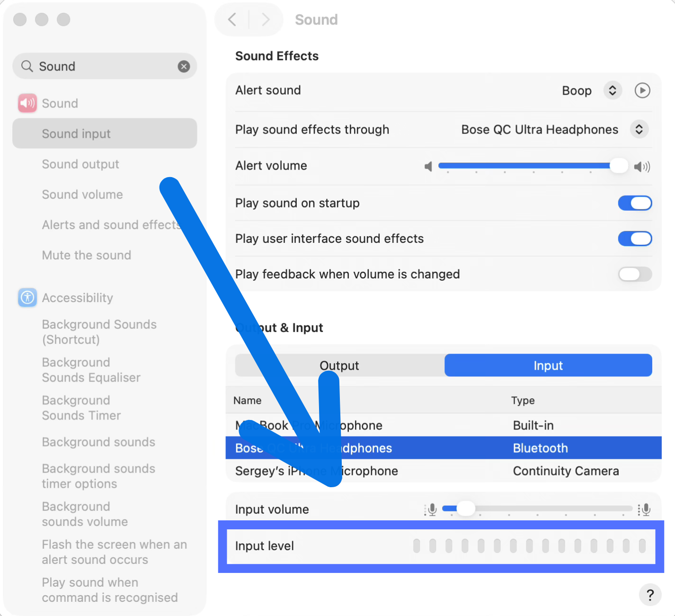Select Sound volume in sidebar
Viewport: 675px width, 616px height.
(x=82, y=195)
